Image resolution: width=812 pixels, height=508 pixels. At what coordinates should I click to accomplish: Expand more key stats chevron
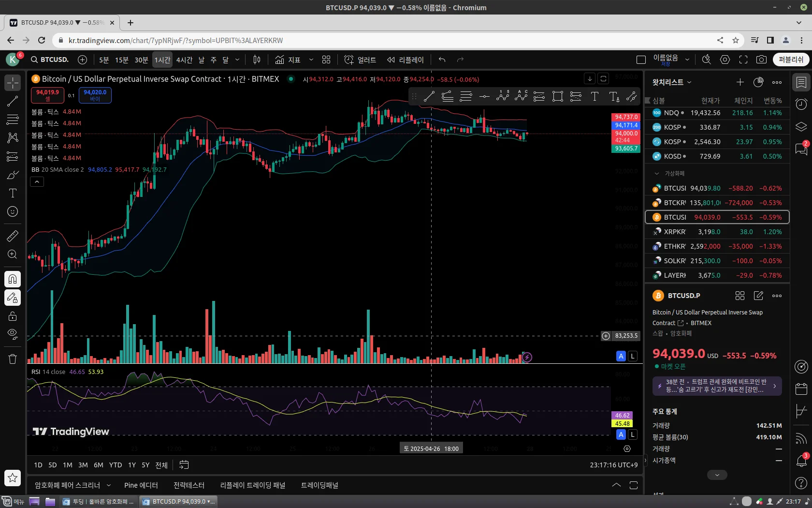click(x=717, y=475)
